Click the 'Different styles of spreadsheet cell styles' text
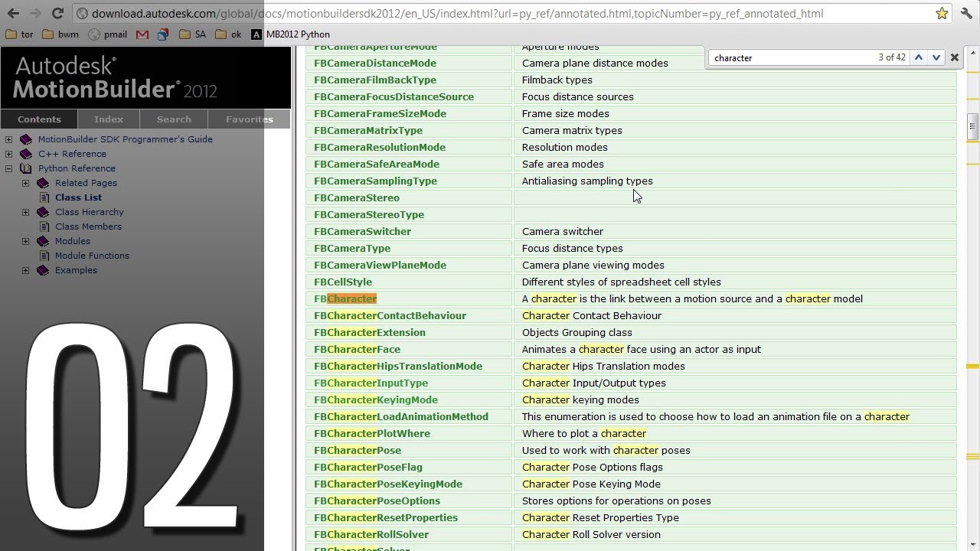Image resolution: width=980 pixels, height=551 pixels. [x=622, y=282]
